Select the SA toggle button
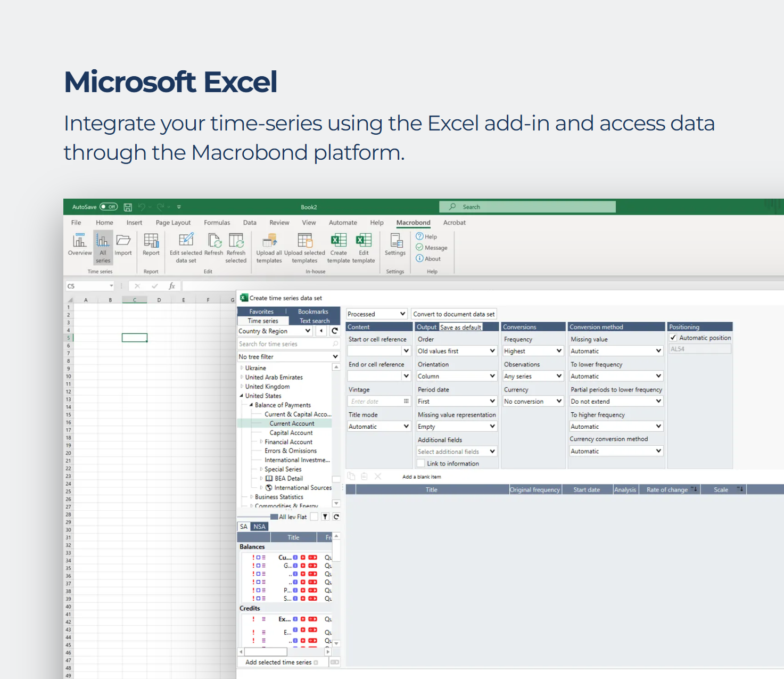This screenshot has height=679, width=784. coord(244,527)
